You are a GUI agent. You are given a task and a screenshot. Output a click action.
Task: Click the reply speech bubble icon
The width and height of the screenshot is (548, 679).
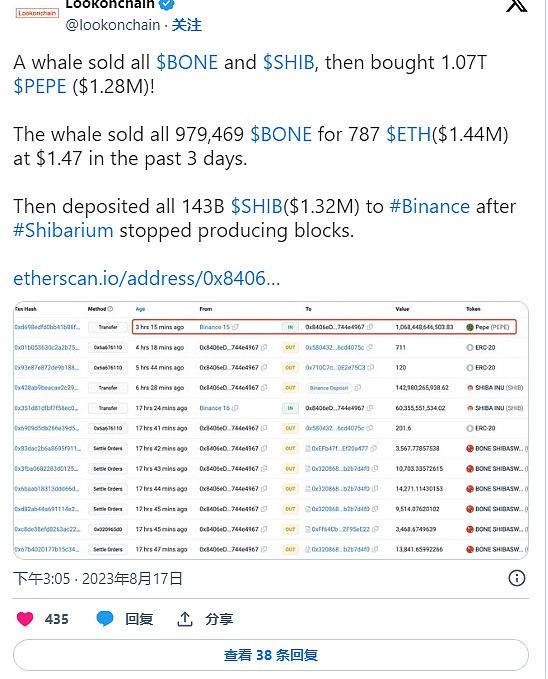pos(104,619)
